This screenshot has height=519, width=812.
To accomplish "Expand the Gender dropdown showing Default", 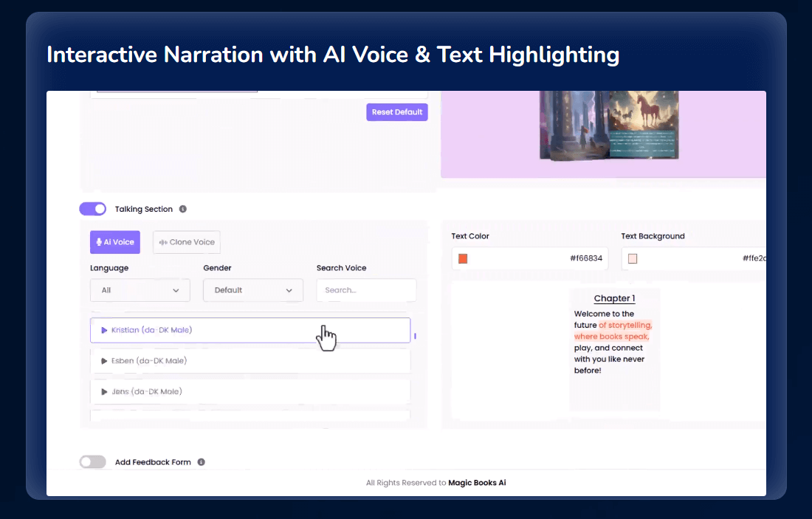I will pos(252,290).
